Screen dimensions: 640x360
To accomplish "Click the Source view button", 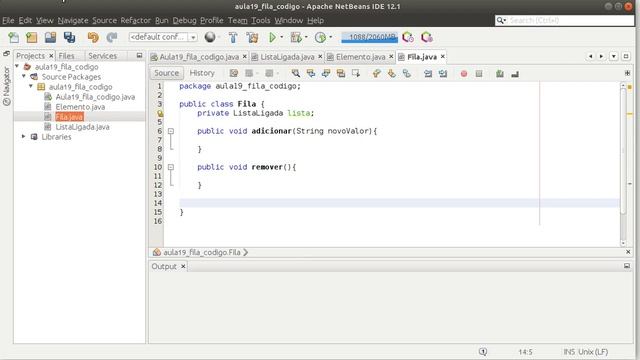I will click(x=166, y=73).
